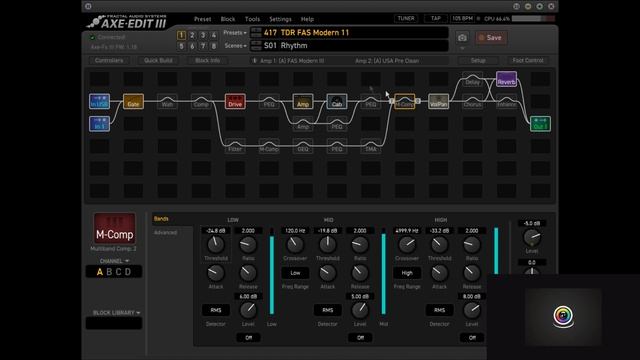Open the Settings menu

point(280,19)
